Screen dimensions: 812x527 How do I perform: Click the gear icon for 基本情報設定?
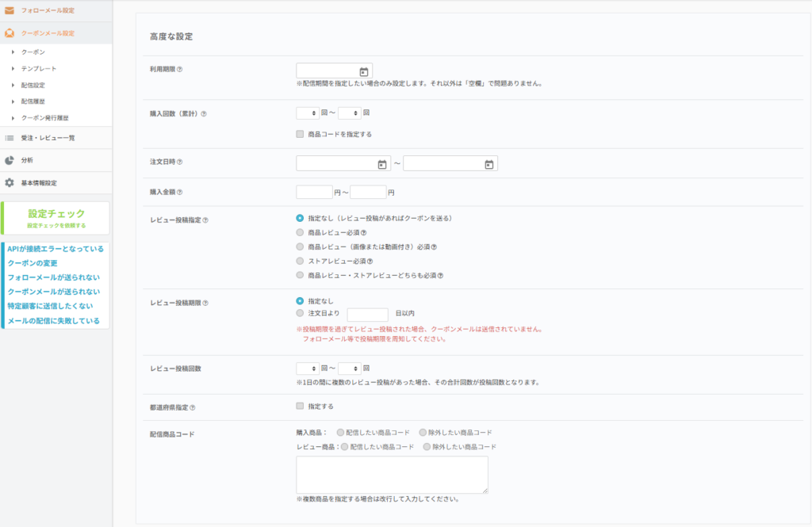pyautogui.click(x=10, y=183)
